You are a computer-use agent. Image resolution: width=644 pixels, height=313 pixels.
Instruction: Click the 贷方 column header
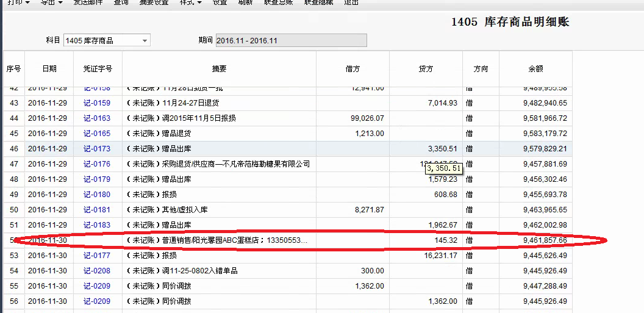(426, 69)
